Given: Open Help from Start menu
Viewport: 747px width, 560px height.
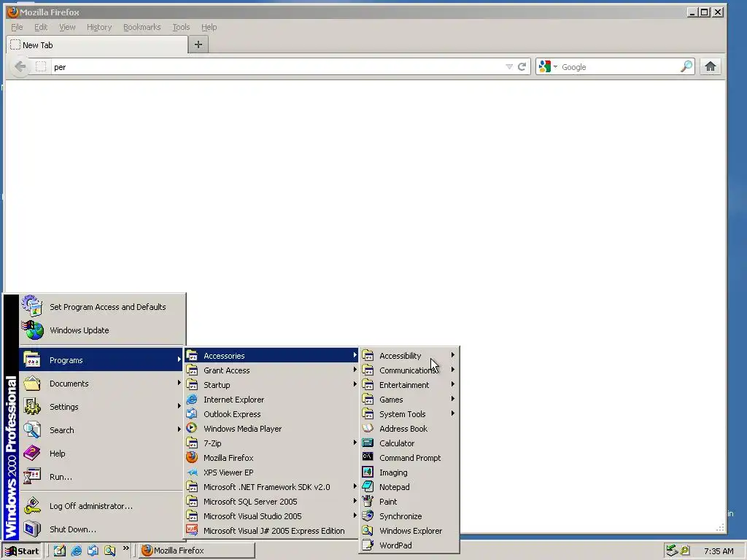Looking at the screenshot, I should 101,454.
